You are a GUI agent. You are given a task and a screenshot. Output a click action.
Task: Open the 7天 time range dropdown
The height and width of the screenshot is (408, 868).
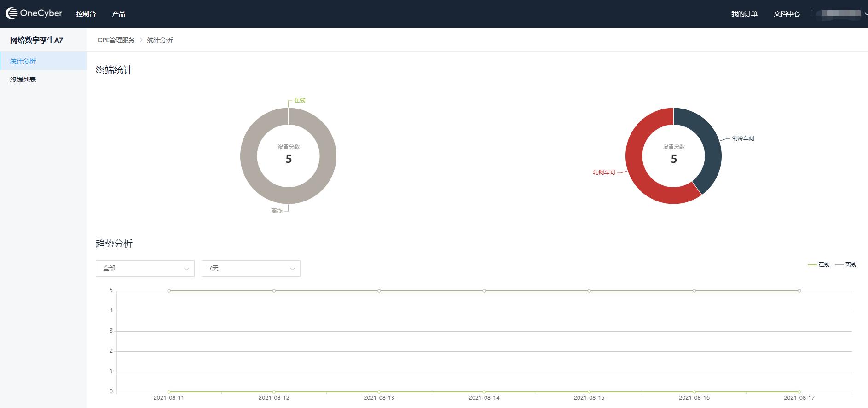(x=251, y=269)
